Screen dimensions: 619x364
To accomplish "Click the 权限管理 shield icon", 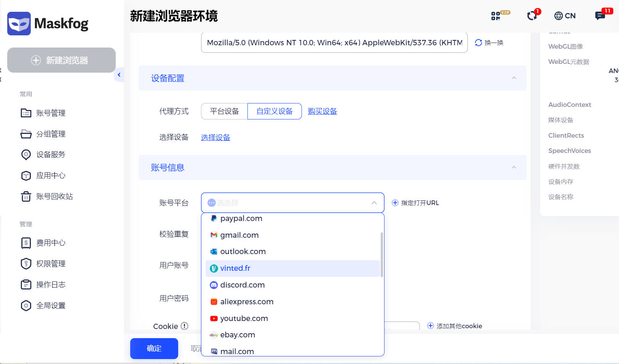I will pyautogui.click(x=26, y=264).
